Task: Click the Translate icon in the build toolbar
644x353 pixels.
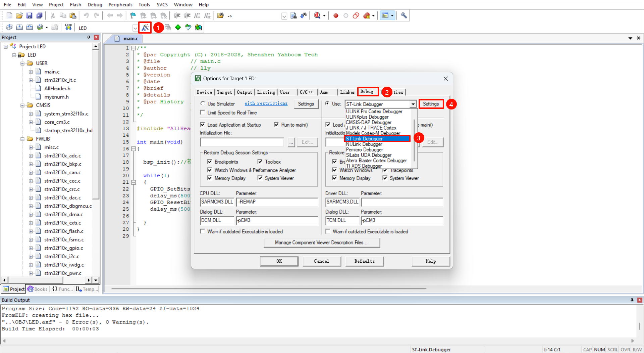Action: tap(9, 28)
